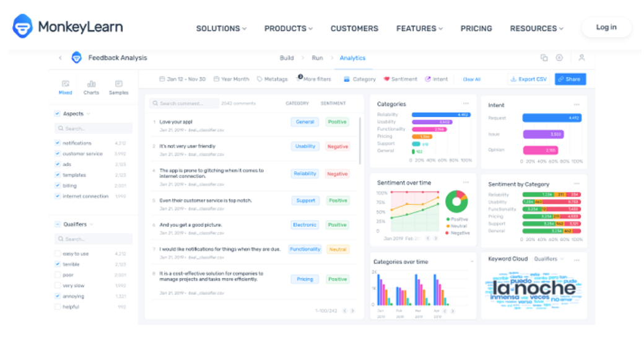Click the Qualifiers search field
Image resolution: width=644 pixels, height=341 pixels.
(x=94, y=239)
